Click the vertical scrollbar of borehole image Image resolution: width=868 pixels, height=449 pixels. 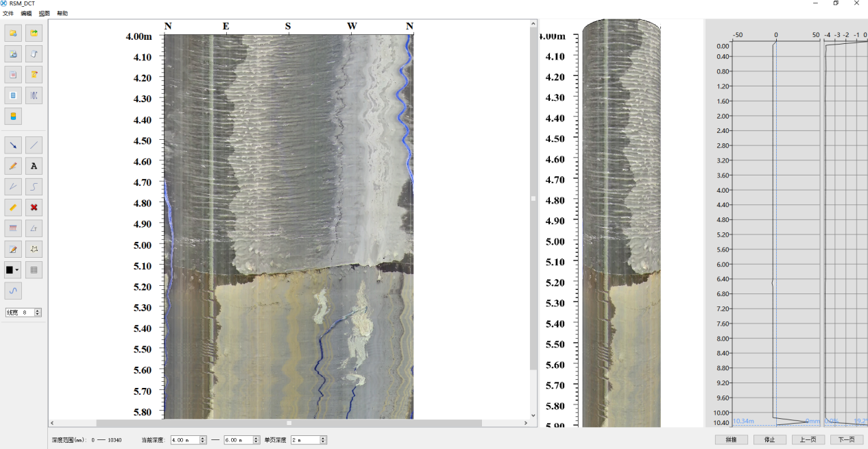point(533,199)
